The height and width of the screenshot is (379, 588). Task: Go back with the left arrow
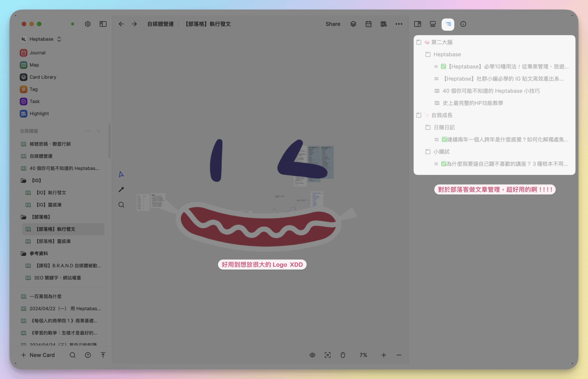point(121,24)
